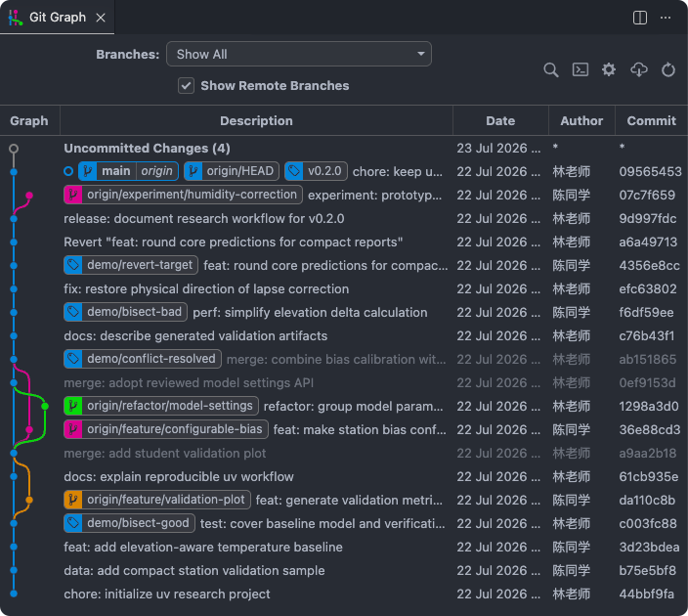
Task: Select 'merge: adopt reviewed model settings API'
Action: (x=344, y=383)
